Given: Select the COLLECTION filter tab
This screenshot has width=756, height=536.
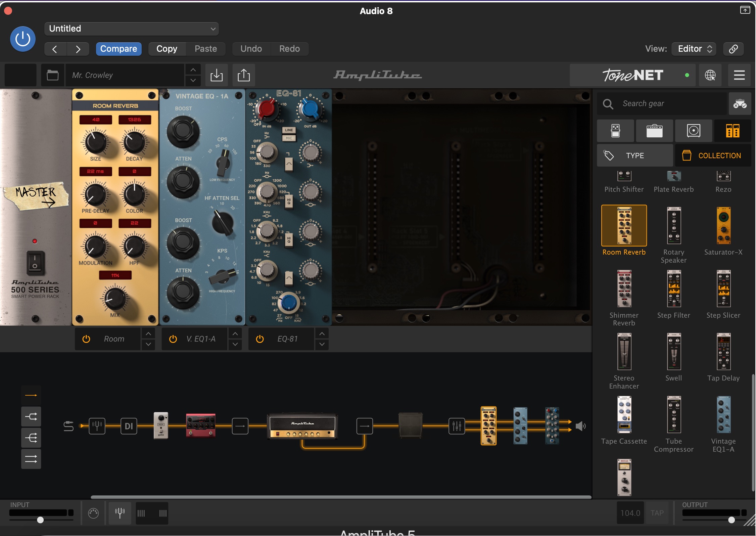Looking at the screenshot, I should click(713, 155).
